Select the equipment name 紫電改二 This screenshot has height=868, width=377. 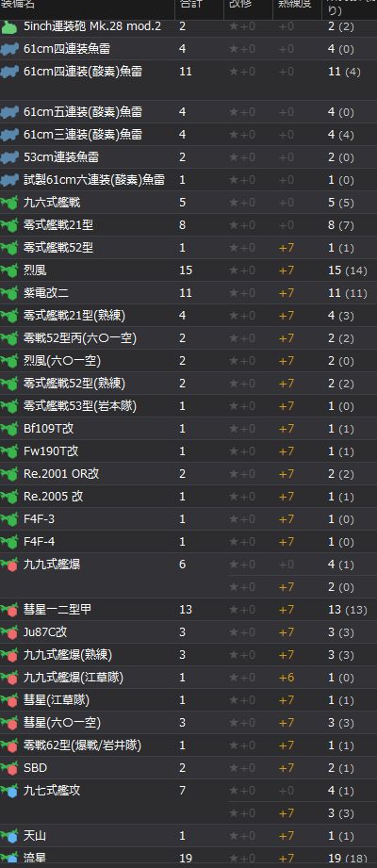click(46, 293)
